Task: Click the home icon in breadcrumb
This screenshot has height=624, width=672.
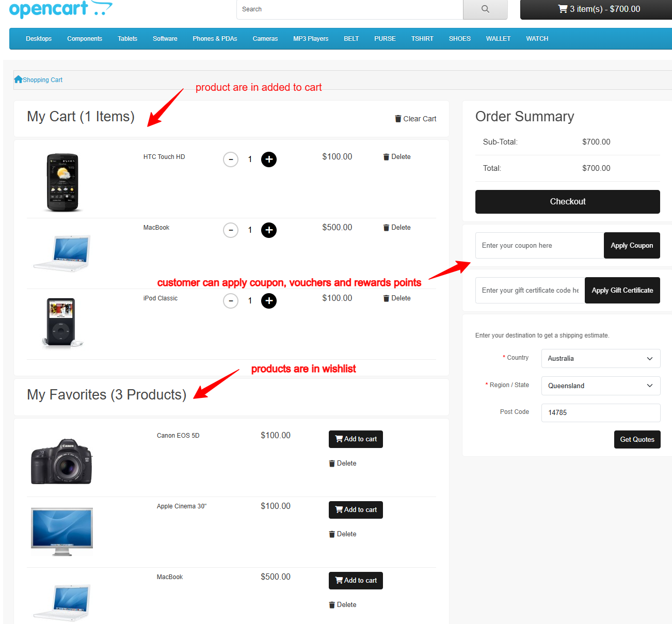Action: pyautogui.click(x=18, y=79)
